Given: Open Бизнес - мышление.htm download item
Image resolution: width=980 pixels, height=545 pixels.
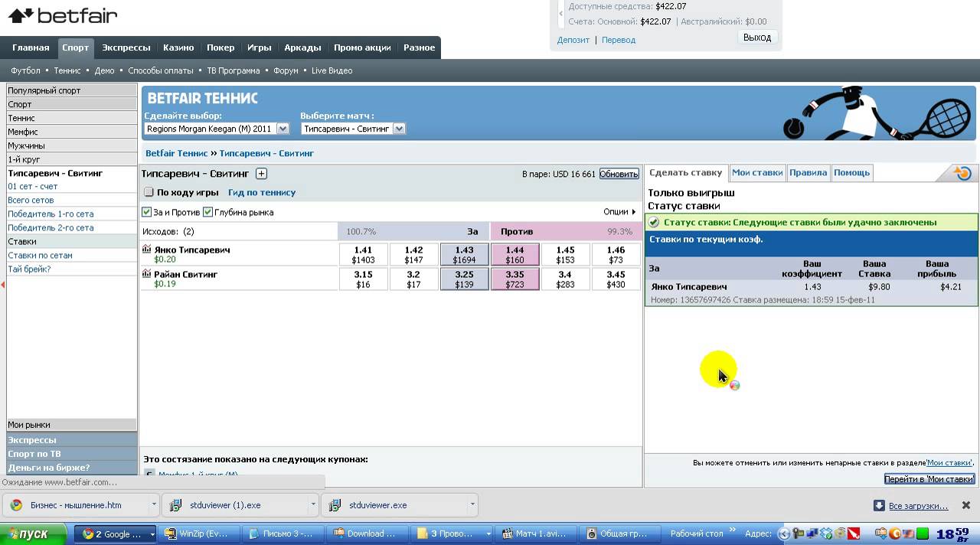Looking at the screenshot, I should [x=77, y=505].
